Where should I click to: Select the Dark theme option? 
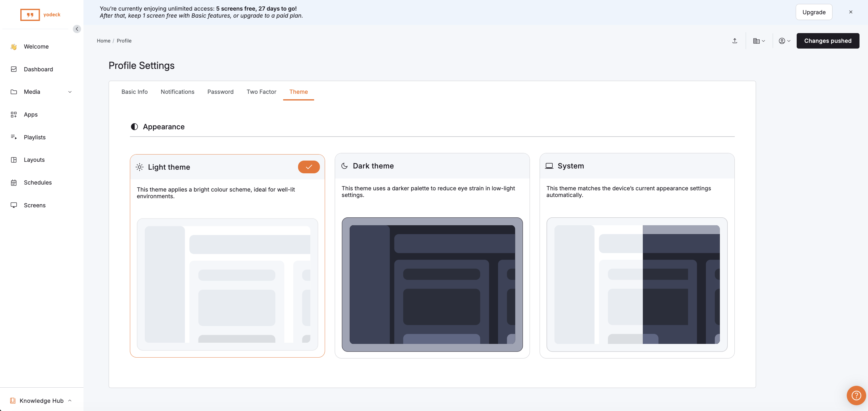tap(373, 166)
